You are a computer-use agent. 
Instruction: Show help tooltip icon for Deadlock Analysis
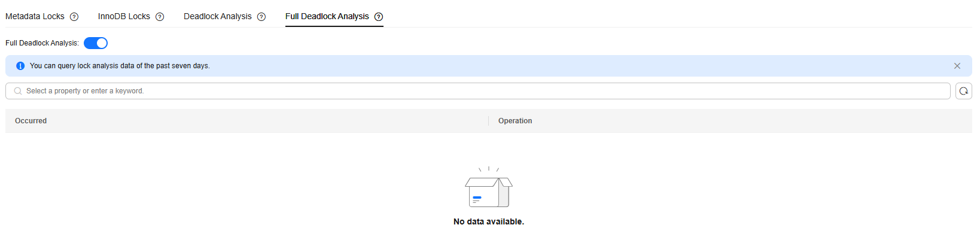coord(261,17)
